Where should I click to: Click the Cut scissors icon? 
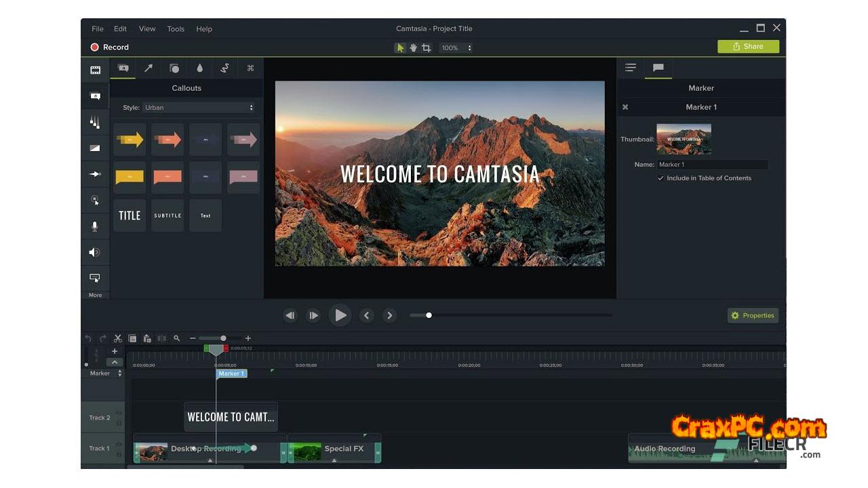[x=117, y=338]
